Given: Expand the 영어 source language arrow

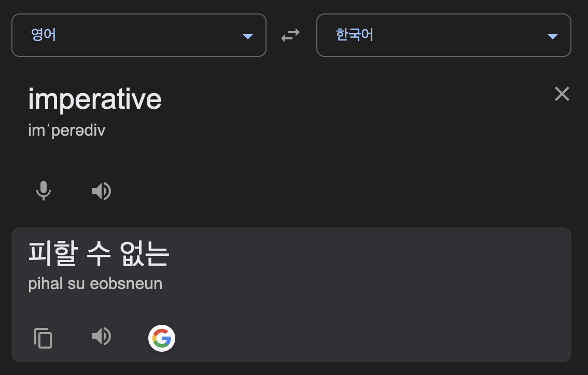Looking at the screenshot, I should 247,36.
